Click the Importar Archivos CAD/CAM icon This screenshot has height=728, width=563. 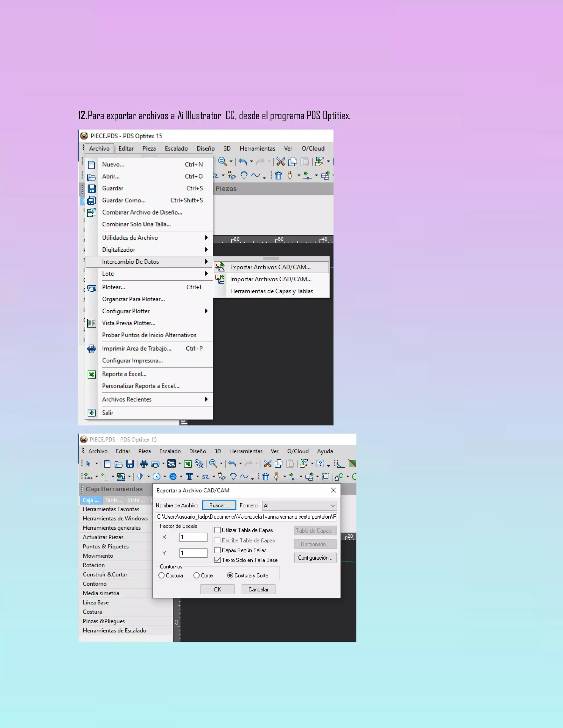220,279
